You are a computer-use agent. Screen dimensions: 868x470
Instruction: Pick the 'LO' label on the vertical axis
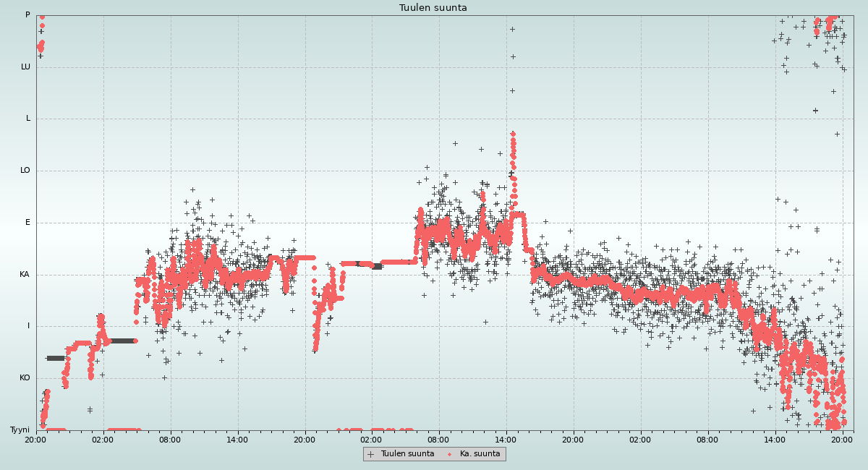pos(25,171)
